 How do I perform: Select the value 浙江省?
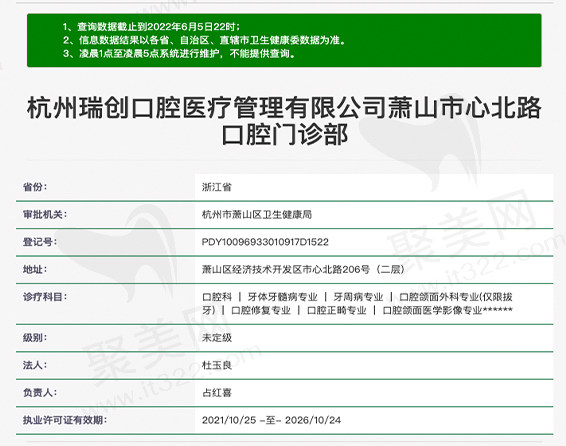click(217, 187)
